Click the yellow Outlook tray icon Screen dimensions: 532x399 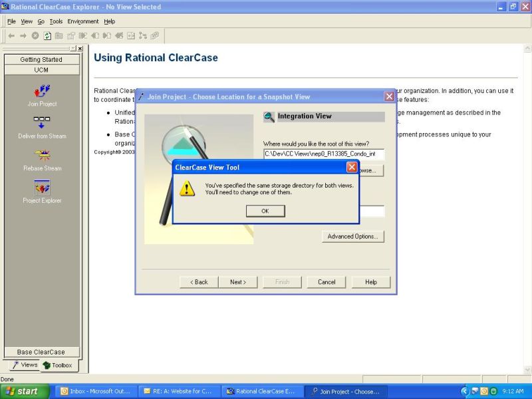(484, 391)
